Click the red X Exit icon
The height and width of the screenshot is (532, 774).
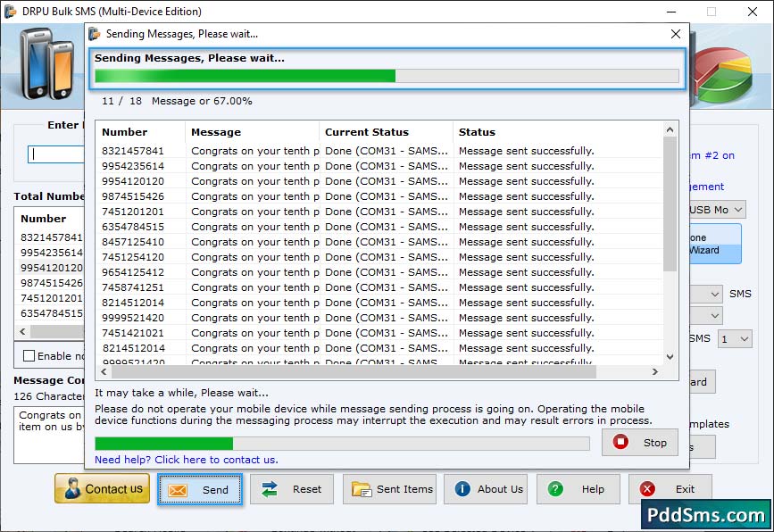[647, 488]
